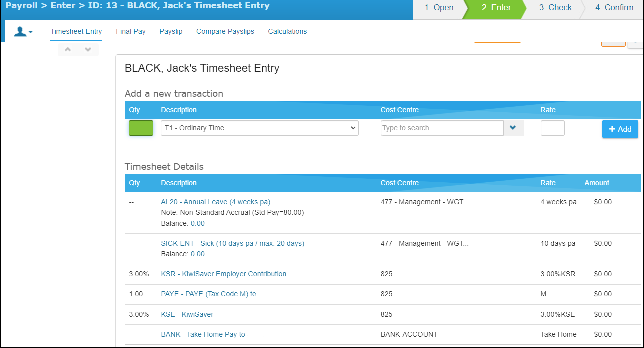This screenshot has height=348, width=644.
Task: Open the Payslip tab
Action: click(x=171, y=31)
